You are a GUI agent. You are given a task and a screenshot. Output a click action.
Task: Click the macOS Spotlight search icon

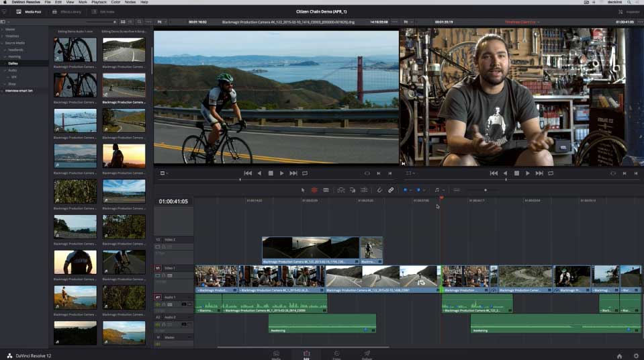pos(629,2)
